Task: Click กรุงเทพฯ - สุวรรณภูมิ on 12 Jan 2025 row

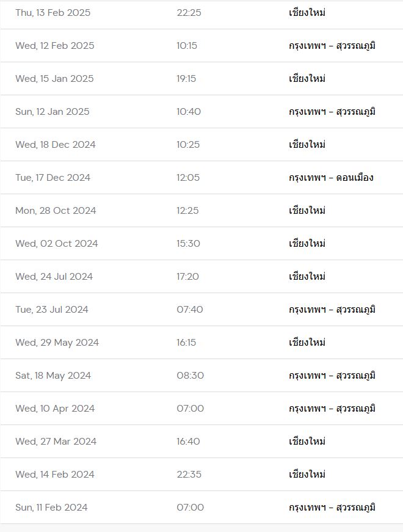Action: tap(332, 112)
